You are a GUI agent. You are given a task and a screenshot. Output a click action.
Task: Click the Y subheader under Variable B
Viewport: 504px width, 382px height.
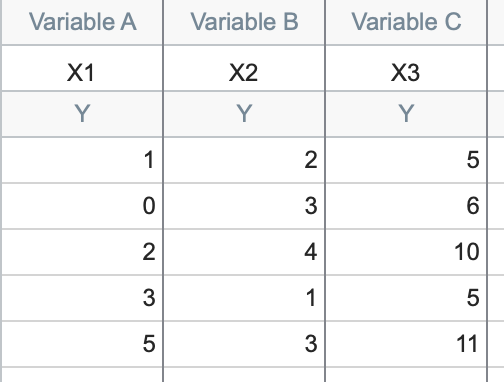tap(244, 114)
